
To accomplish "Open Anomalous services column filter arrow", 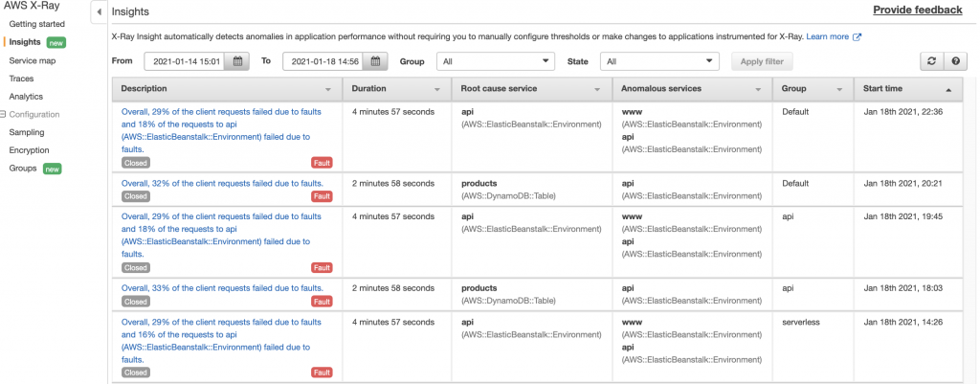I will (x=758, y=89).
